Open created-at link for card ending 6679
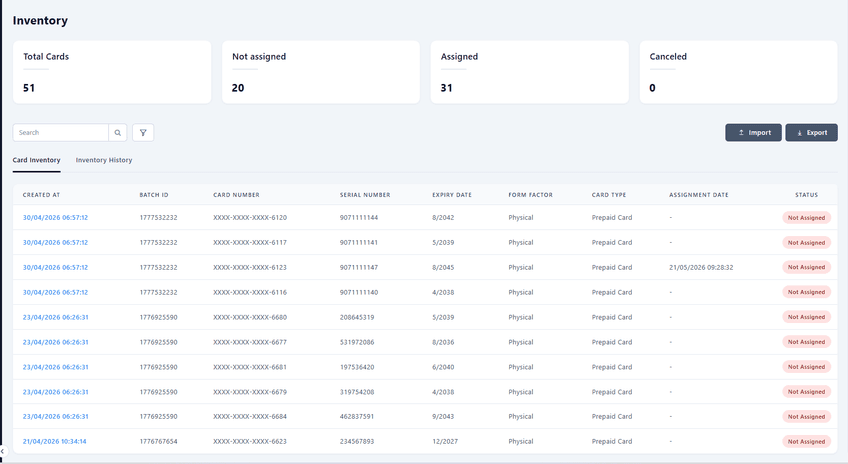 tap(55, 392)
